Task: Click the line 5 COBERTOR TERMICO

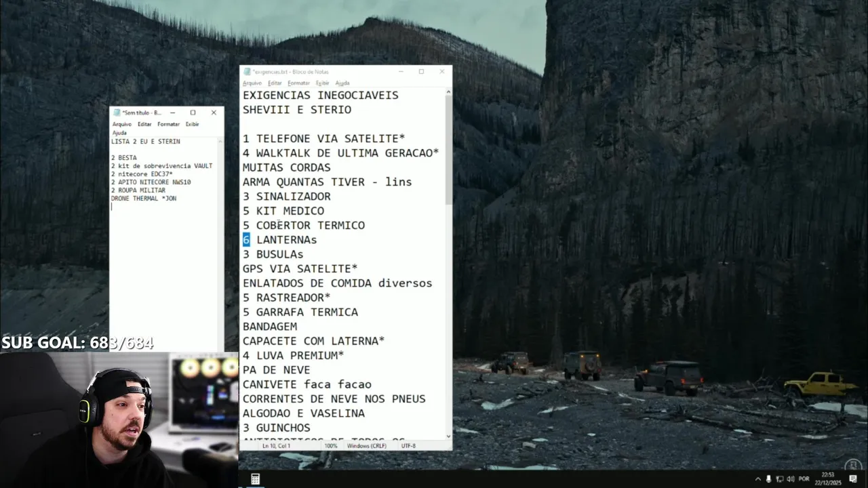Action: [304, 225]
